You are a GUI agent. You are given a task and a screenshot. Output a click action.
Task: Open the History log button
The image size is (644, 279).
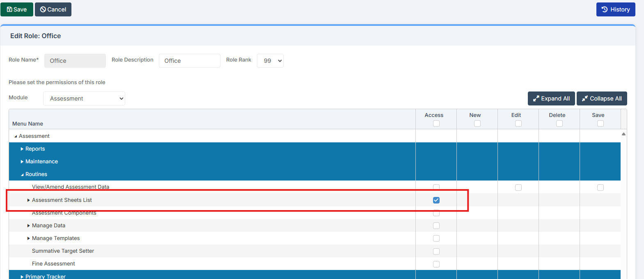[615, 9]
